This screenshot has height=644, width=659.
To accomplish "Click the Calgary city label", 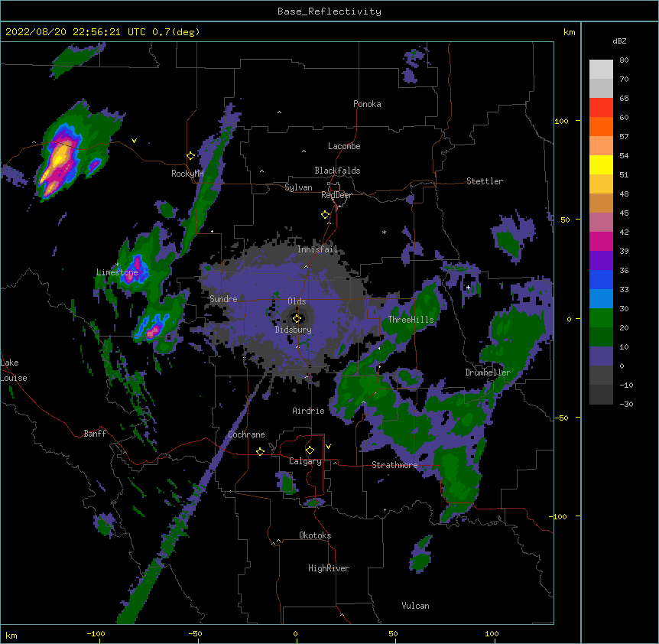I will (305, 461).
